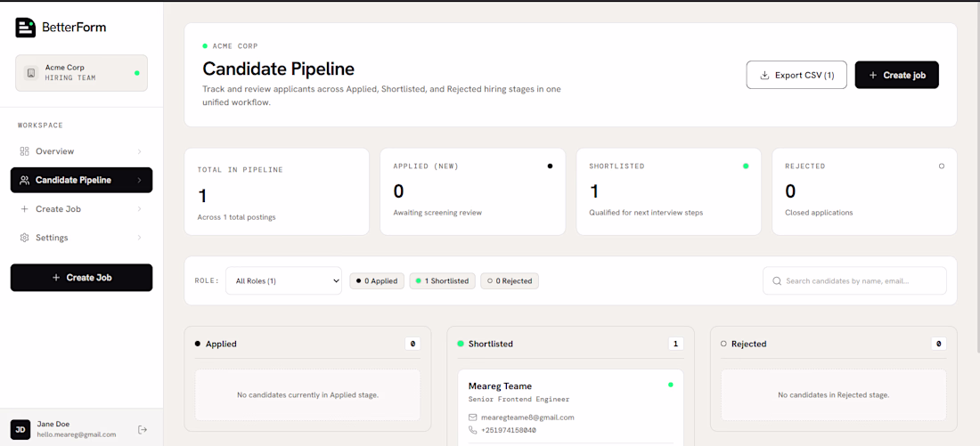Click the black dot on the Applied (New) card
This screenshot has height=446, width=980.
pyautogui.click(x=550, y=166)
